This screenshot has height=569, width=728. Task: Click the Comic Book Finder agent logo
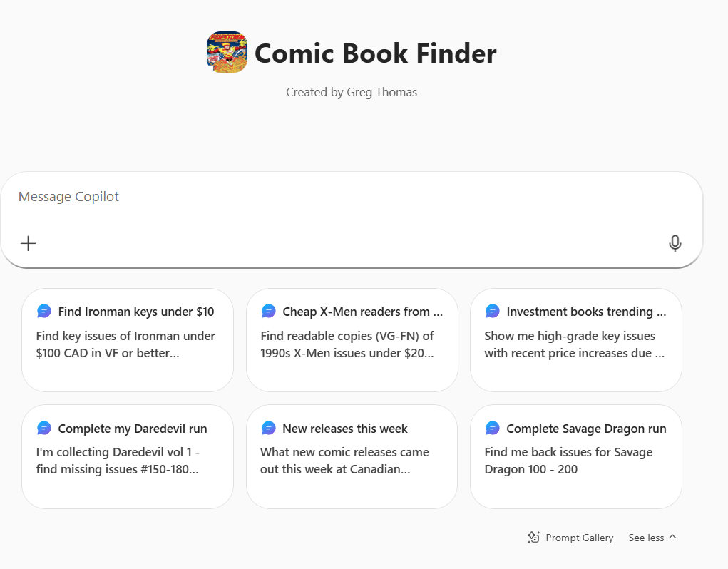point(227,52)
